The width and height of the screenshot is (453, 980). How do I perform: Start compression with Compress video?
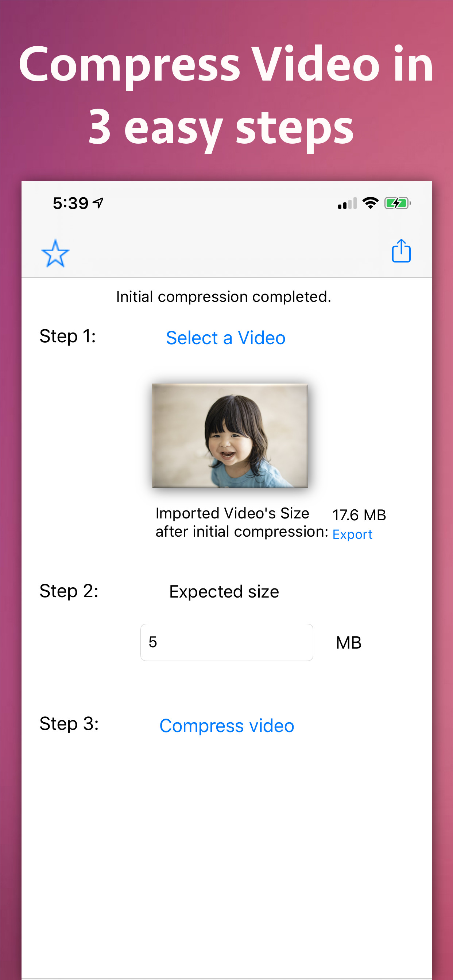tap(226, 726)
